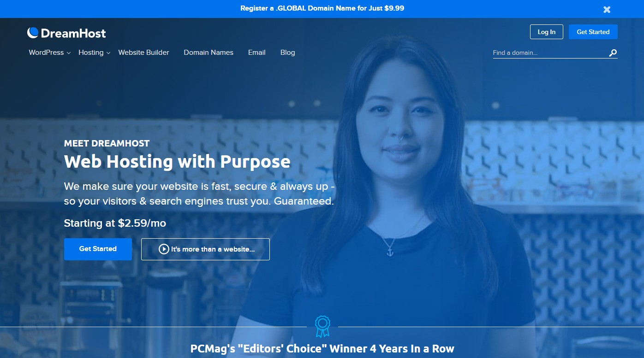The width and height of the screenshot is (644, 358).
Task: Click the DreamHost wordmark text
Action: 73,33
